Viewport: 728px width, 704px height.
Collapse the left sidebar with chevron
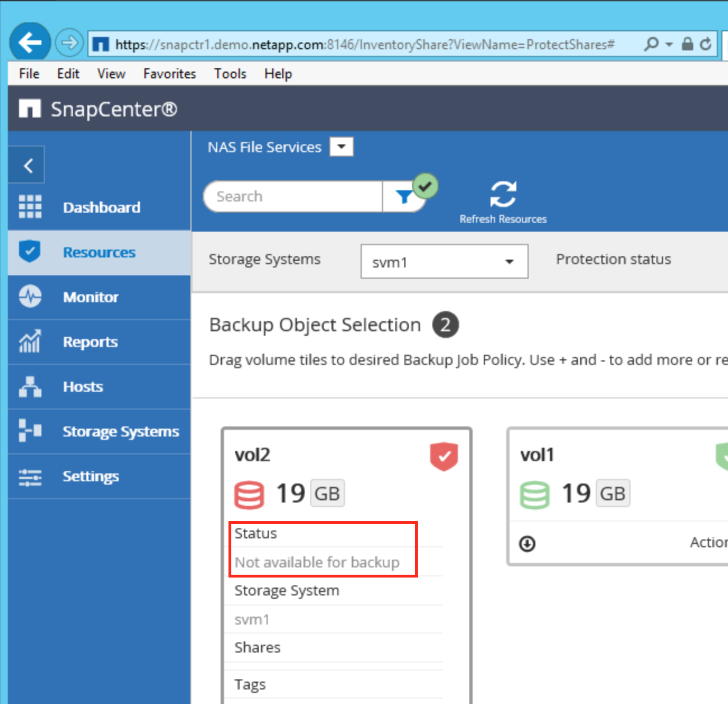28,166
